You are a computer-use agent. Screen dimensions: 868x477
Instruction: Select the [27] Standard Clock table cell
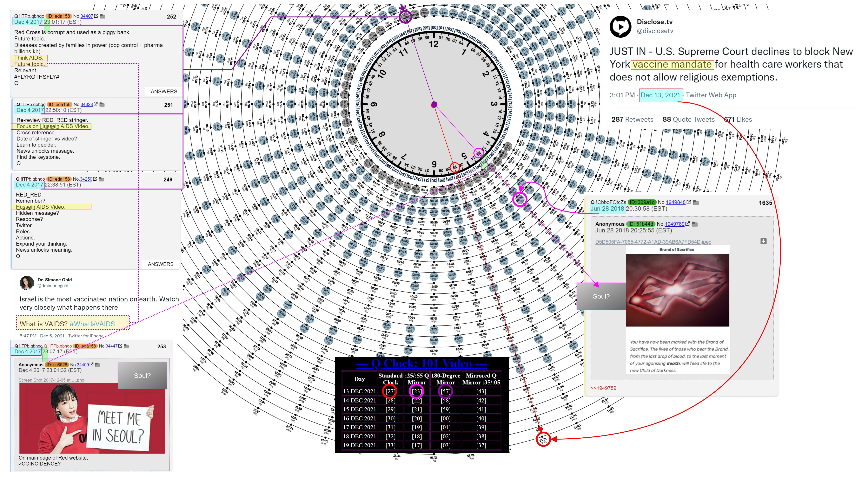pyautogui.click(x=390, y=391)
